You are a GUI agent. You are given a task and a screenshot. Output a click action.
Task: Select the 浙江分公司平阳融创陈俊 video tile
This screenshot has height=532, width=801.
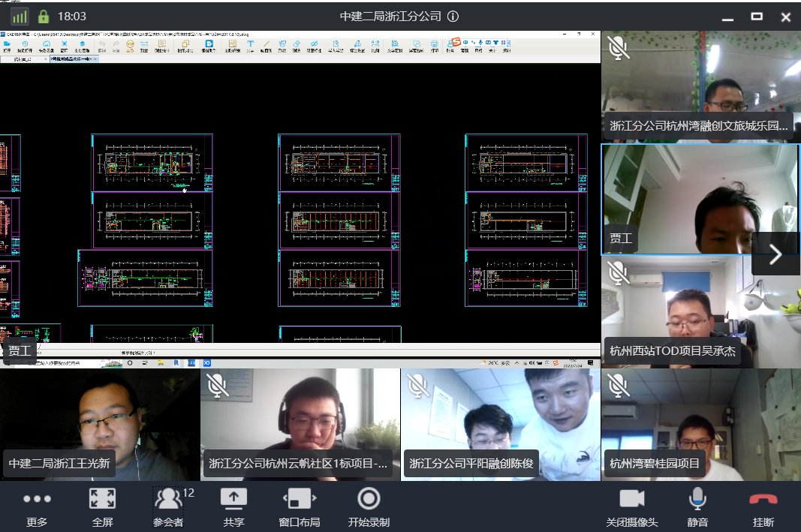click(x=501, y=425)
